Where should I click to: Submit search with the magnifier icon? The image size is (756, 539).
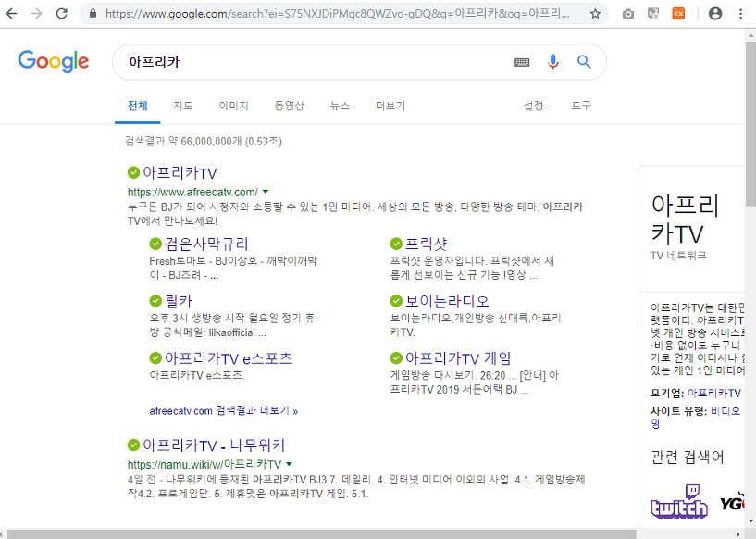584,62
